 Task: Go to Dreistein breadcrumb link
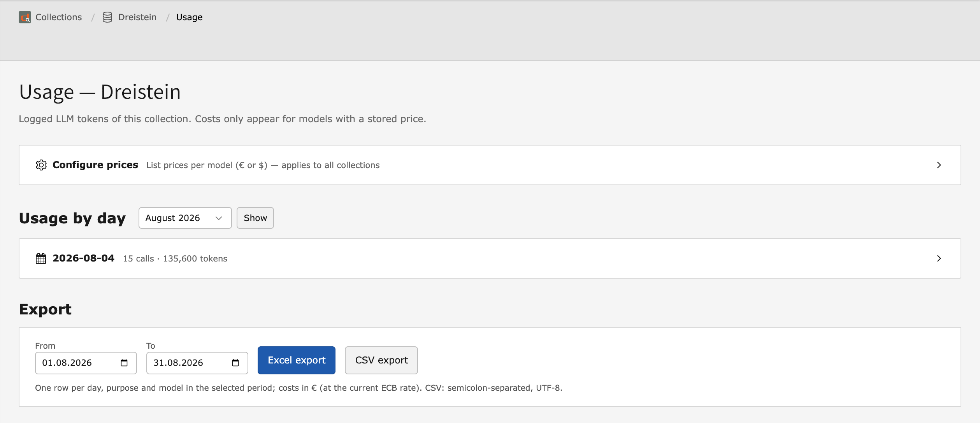137,17
